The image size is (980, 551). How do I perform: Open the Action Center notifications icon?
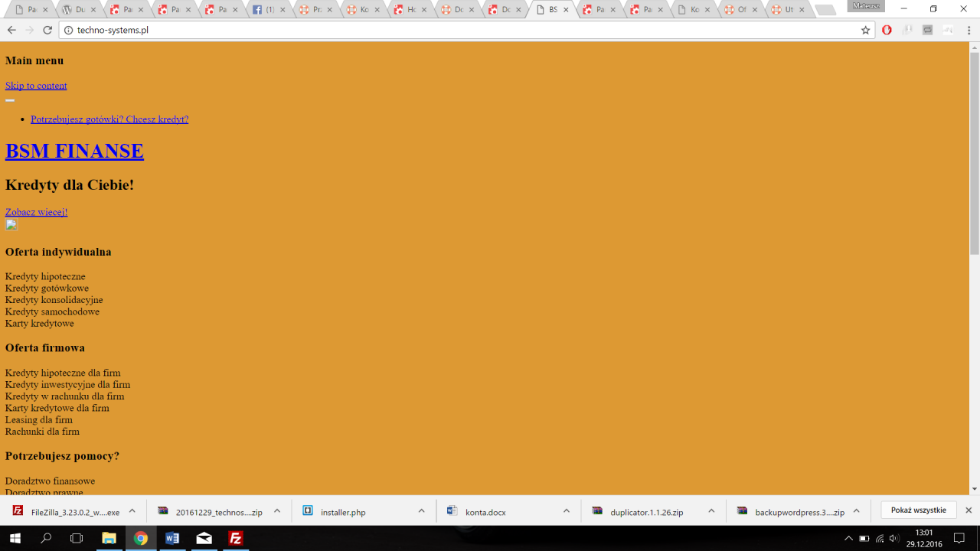coord(959,538)
